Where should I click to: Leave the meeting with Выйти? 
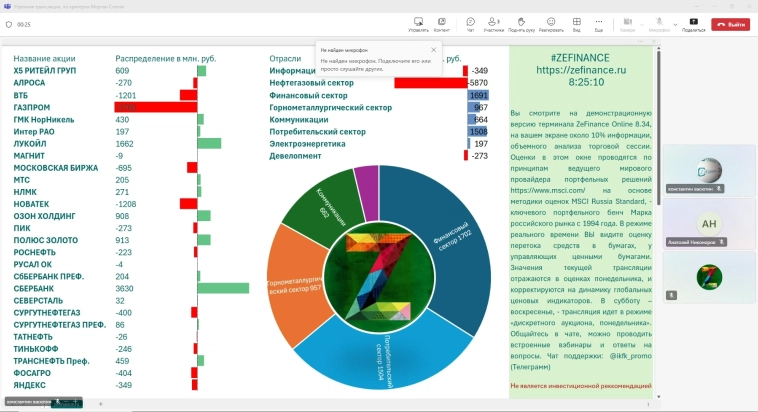coord(730,24)
